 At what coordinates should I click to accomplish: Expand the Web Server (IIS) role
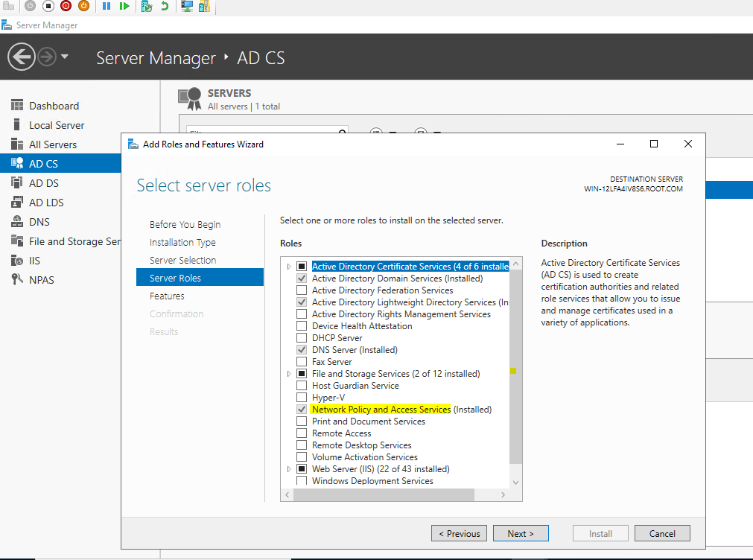[290, 469]
